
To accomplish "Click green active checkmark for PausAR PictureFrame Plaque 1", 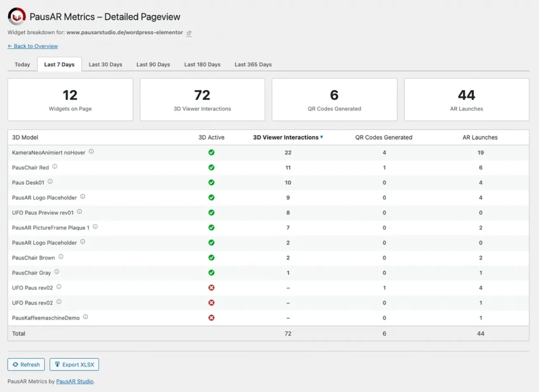I will pyautogui.click(x=212, y=227).
